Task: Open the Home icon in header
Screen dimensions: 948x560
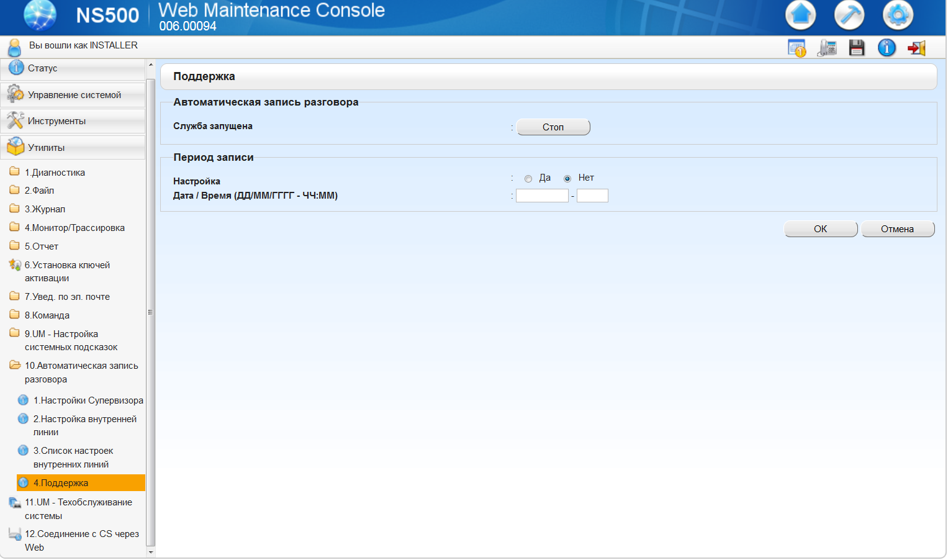Action: [800, 14]
